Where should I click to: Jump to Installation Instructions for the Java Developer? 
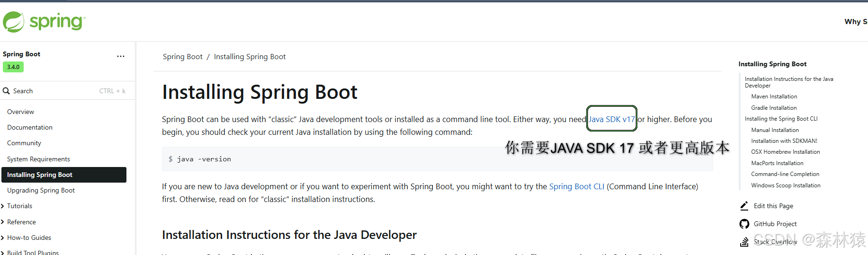pyautogui.click(x=789, y=82)
